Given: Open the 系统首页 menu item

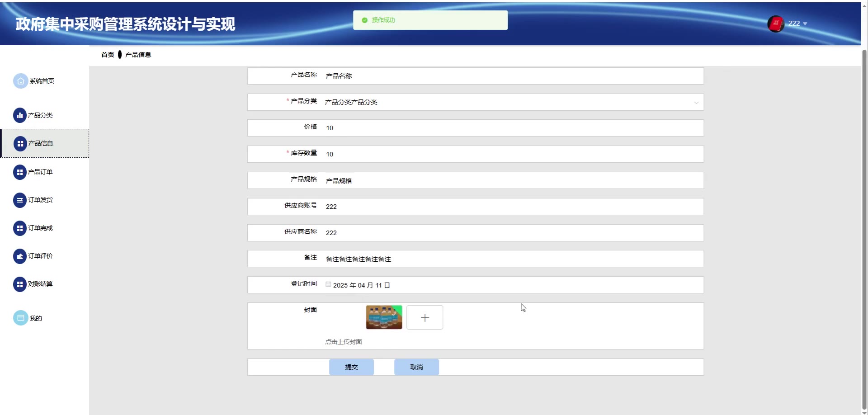Looking at the screenshot, I should (x=45, y=81).
